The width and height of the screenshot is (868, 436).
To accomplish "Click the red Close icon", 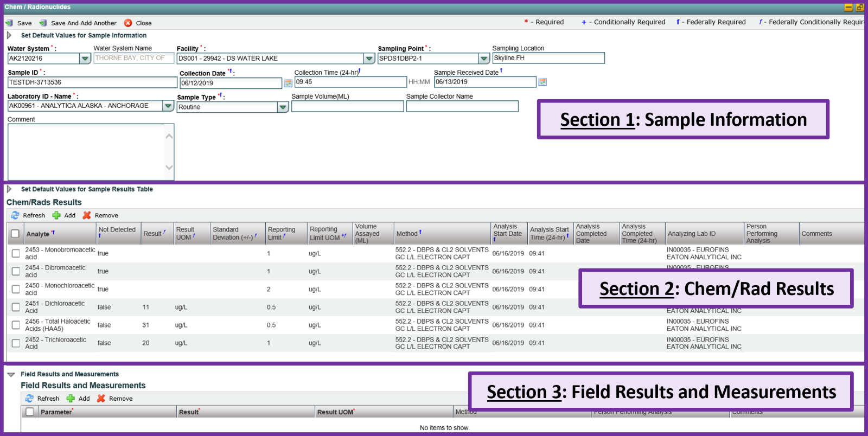I will pyautogui.click(x=128, y=23).
